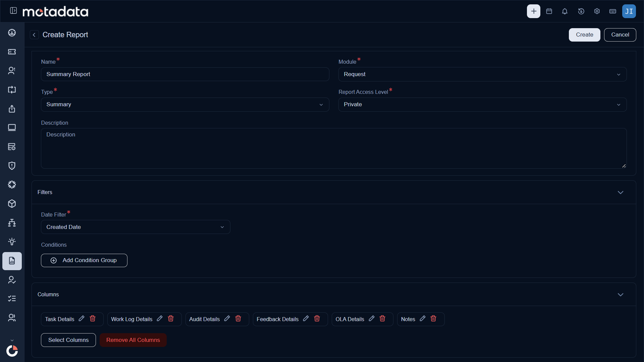Open the dashboard icon in sidebar
The image size is (644, 362).
12,33
